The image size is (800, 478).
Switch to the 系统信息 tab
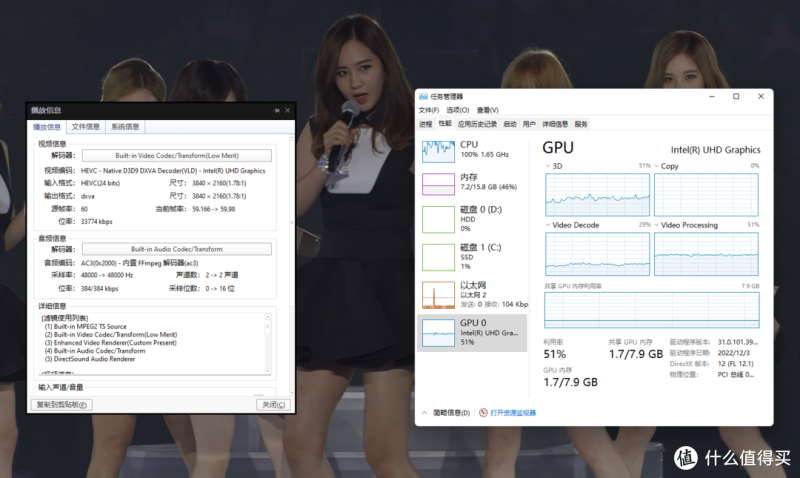click(x=125, y=127)
